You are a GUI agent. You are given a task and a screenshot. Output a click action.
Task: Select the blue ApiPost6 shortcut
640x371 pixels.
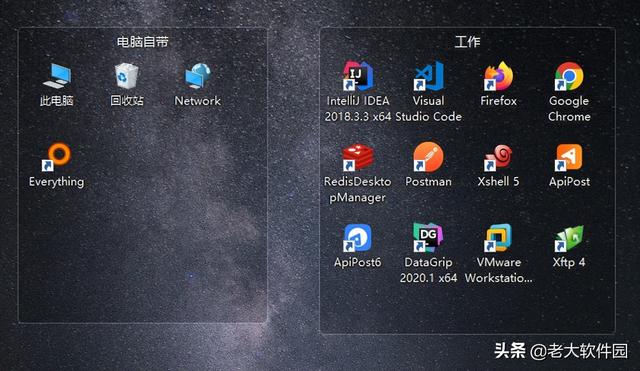pos(358,238)
